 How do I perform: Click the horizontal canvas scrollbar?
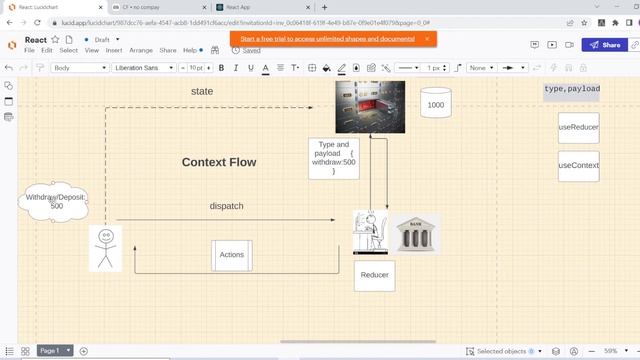358,342
